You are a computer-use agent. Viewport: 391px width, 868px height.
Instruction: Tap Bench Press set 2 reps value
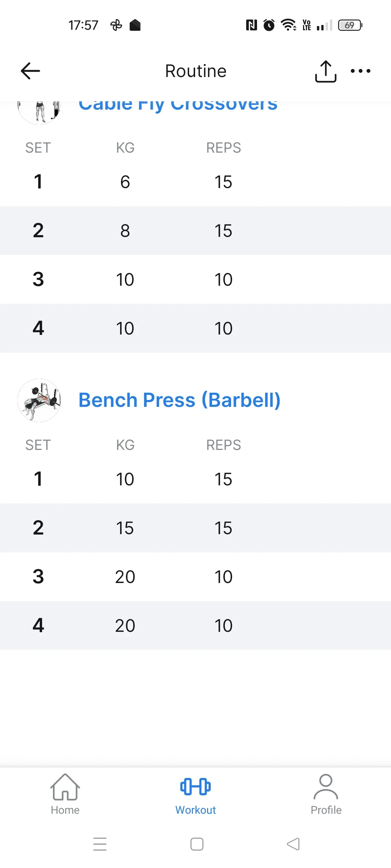pos(223,528)
